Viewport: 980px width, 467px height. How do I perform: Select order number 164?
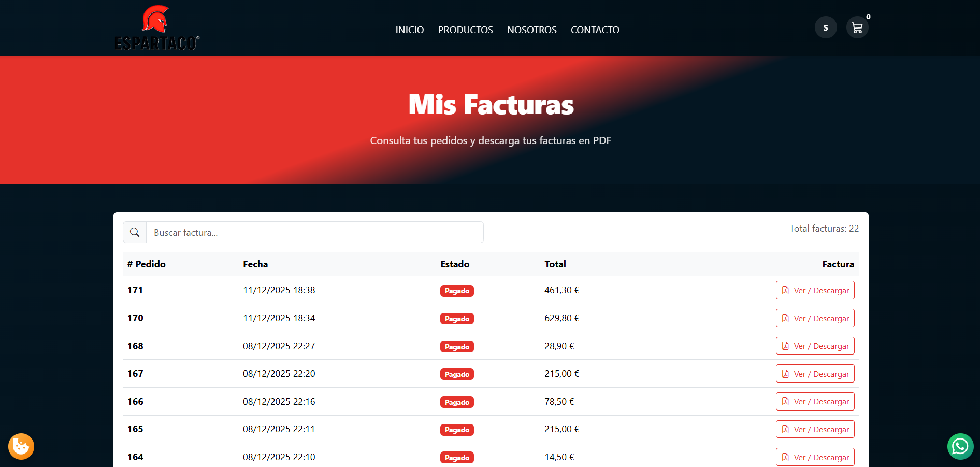(x=135, y=457)
